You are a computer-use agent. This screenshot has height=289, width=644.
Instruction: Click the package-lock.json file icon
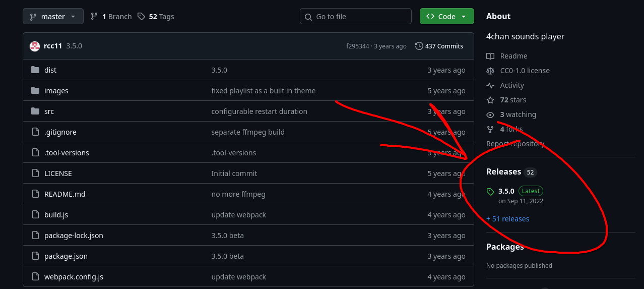[35, 236]
